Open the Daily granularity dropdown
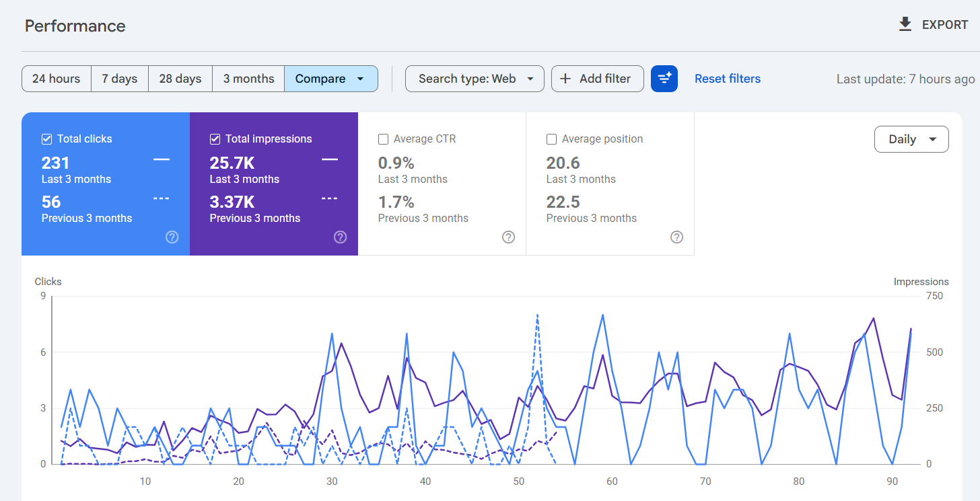Image resolution: width=980 pixels, height=501 pixels. (911, 139)
